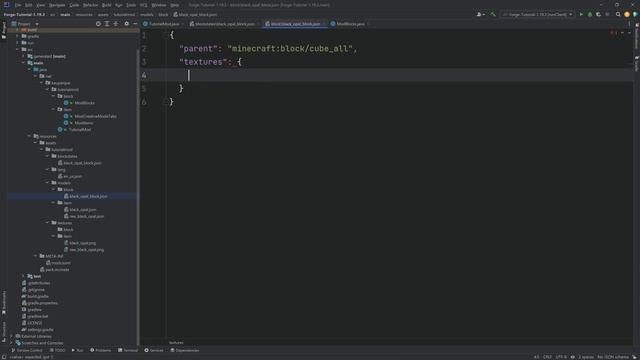Open the Services tool window
This screenshot has width=640, height=360.
[x=154, y=350]
